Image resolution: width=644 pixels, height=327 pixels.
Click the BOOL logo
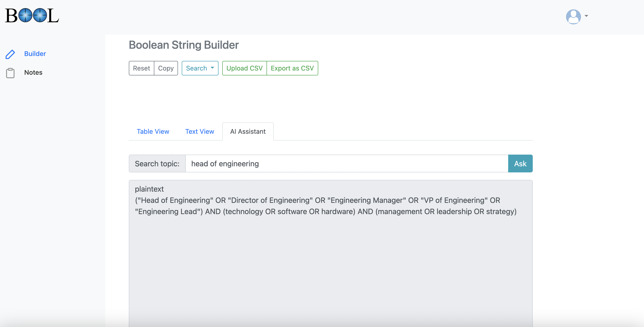pos(32,15)
